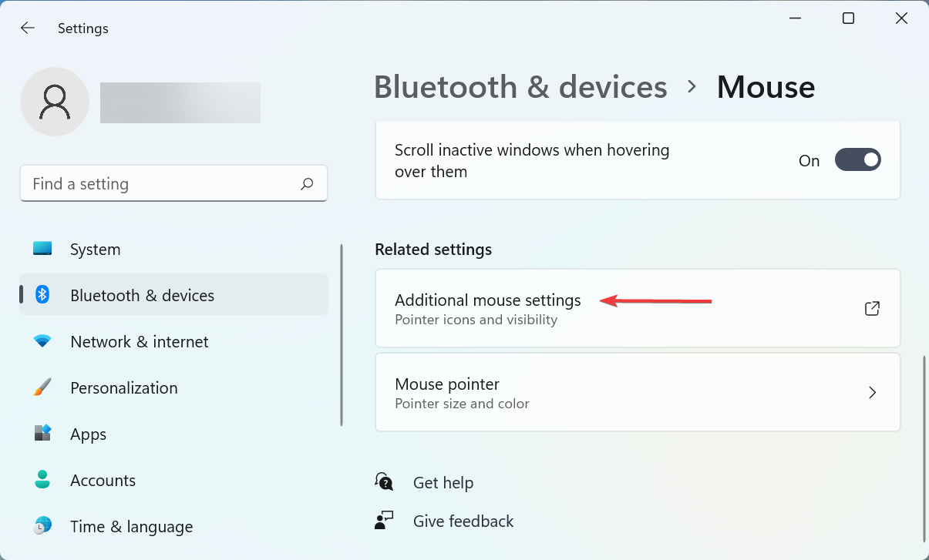Screen dimensions: 929x560
Task: Click the user profile avatar
Action: tap(55, 102)
